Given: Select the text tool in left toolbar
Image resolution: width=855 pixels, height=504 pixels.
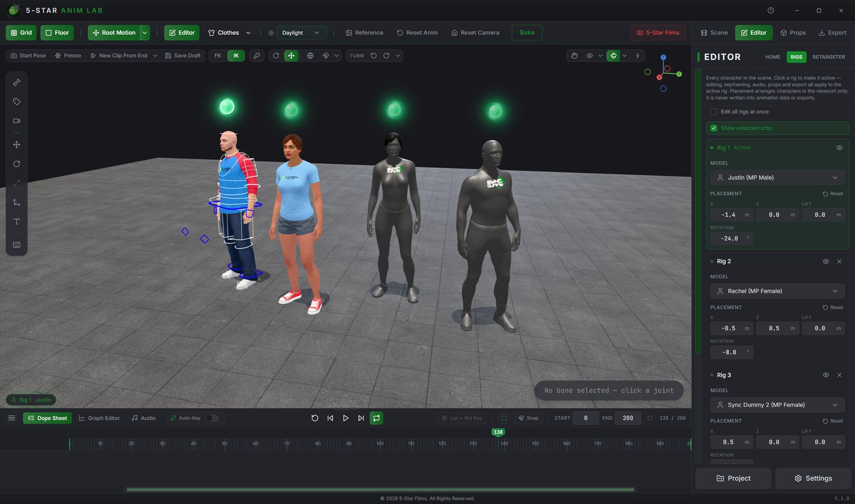Looking at the screenshot, I should [17, 221].
